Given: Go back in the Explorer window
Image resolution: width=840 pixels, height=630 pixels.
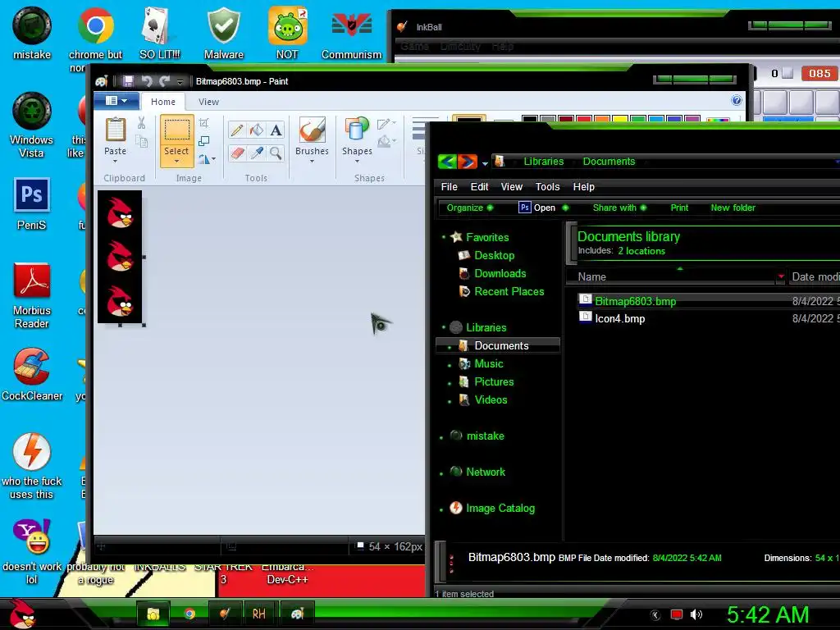Looking at the screenshot, I should click(447, 162).
